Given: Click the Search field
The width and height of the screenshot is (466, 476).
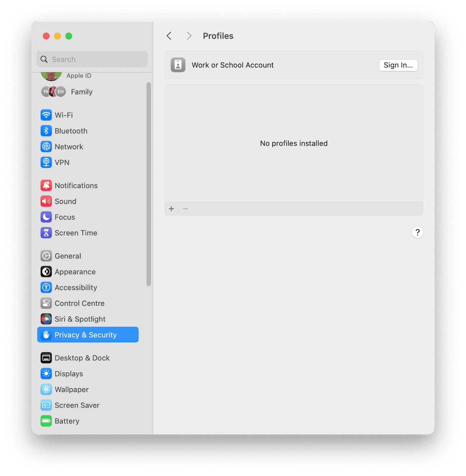Looking at the screenshot, I should [x=92, y=59].
